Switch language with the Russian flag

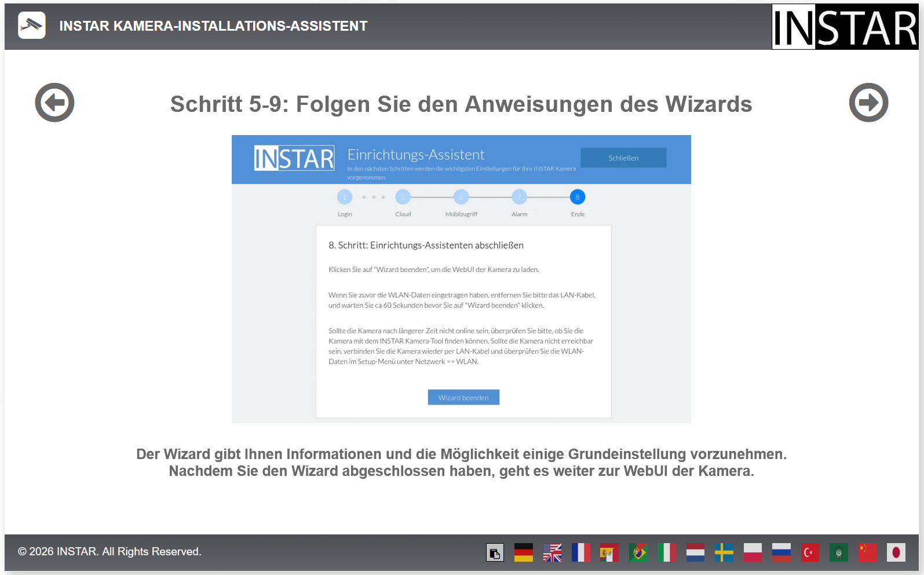pyautogui.click(x=781, y=552)
